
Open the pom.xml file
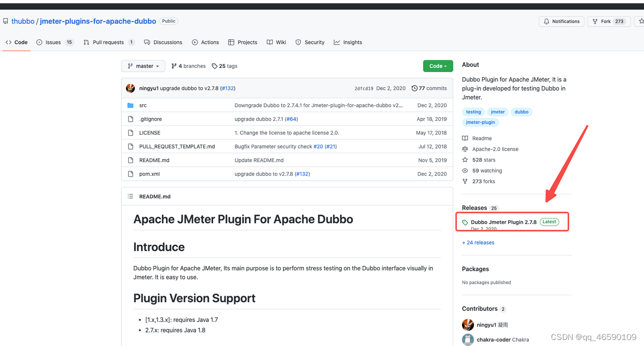[149, 174]
